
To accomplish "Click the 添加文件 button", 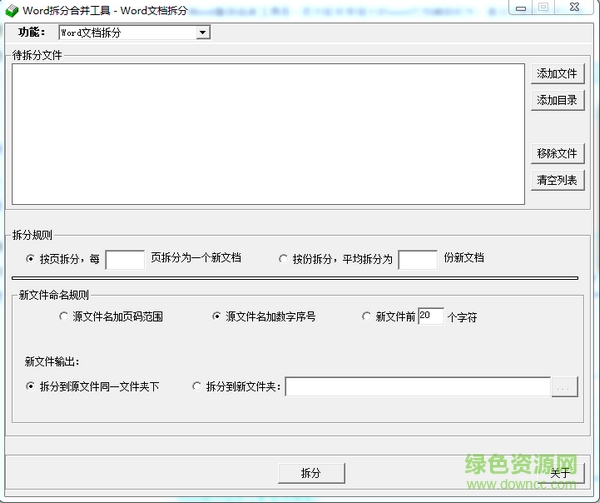I will [557, 73].
